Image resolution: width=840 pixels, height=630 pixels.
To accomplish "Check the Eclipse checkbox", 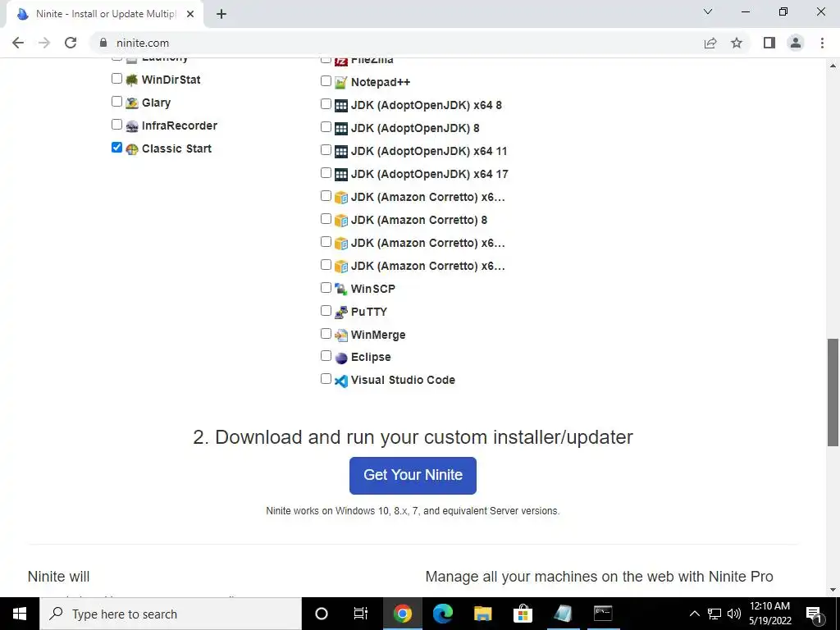I will click(326, 356).
